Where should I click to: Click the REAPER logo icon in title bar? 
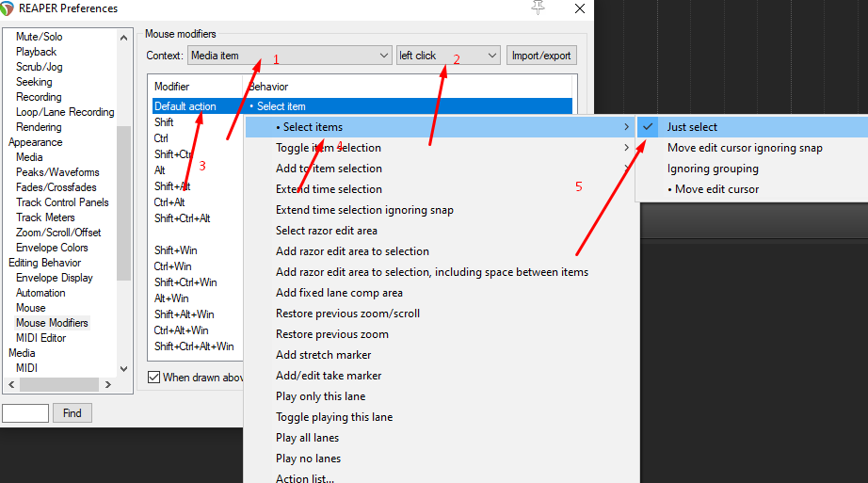[x=6, y=8]
